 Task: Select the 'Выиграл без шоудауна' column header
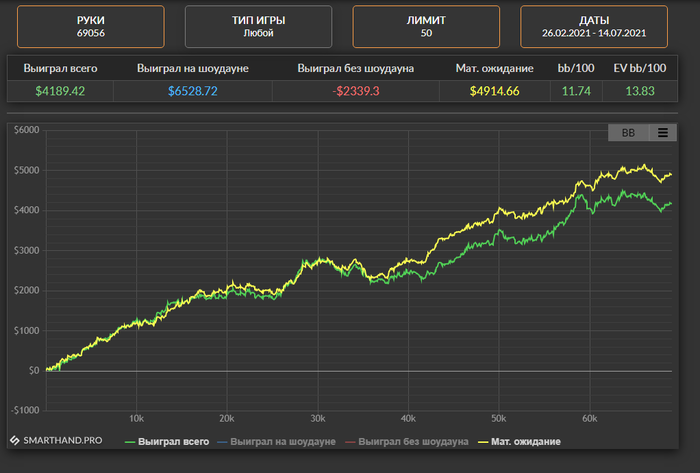tap(355, 68)
